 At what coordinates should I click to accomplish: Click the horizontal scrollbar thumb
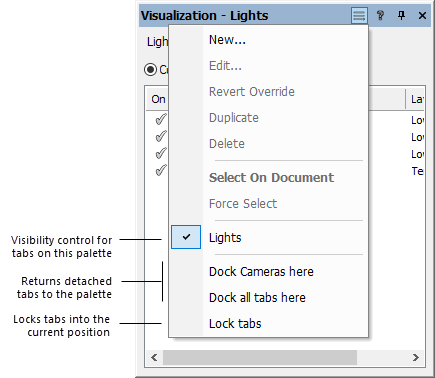[260, 358]
